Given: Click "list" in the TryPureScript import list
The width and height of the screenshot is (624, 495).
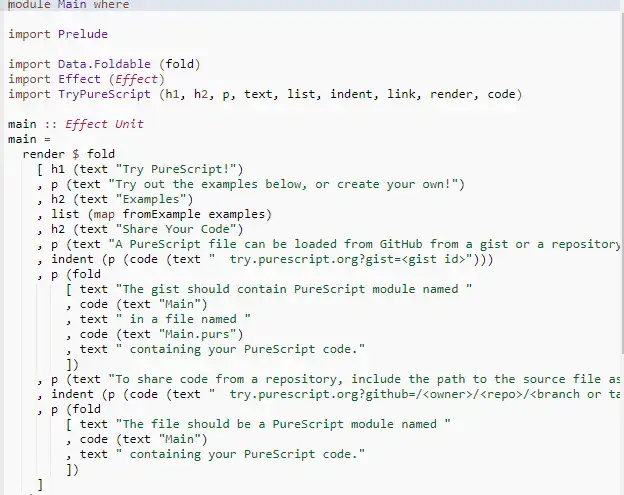Looking at the screenshot, I should point(301,94).
